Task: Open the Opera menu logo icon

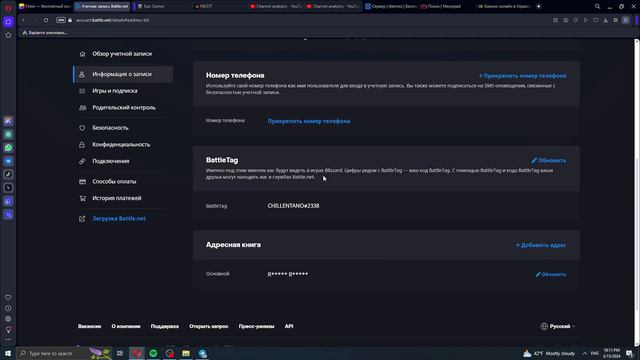Action: (8, 7)
